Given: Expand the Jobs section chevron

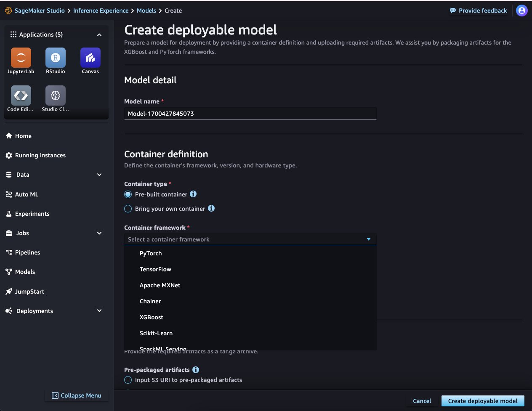Looking at the screenshot, I should (x=99, y=233).
